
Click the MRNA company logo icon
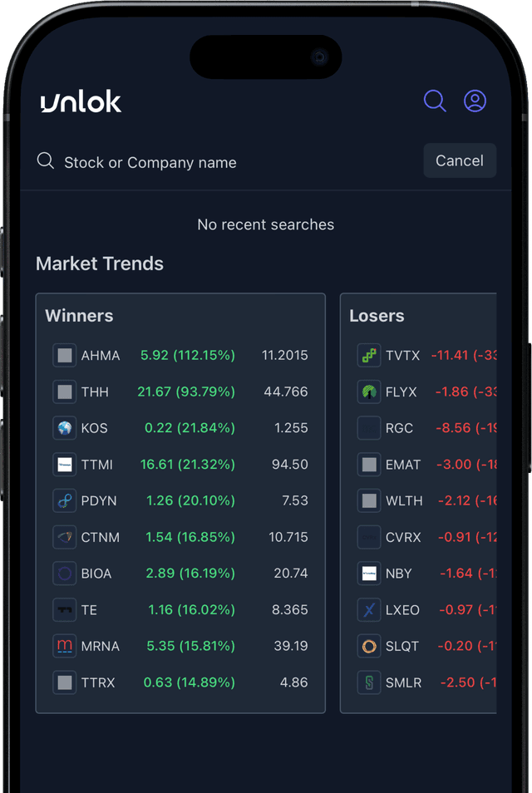64,646
